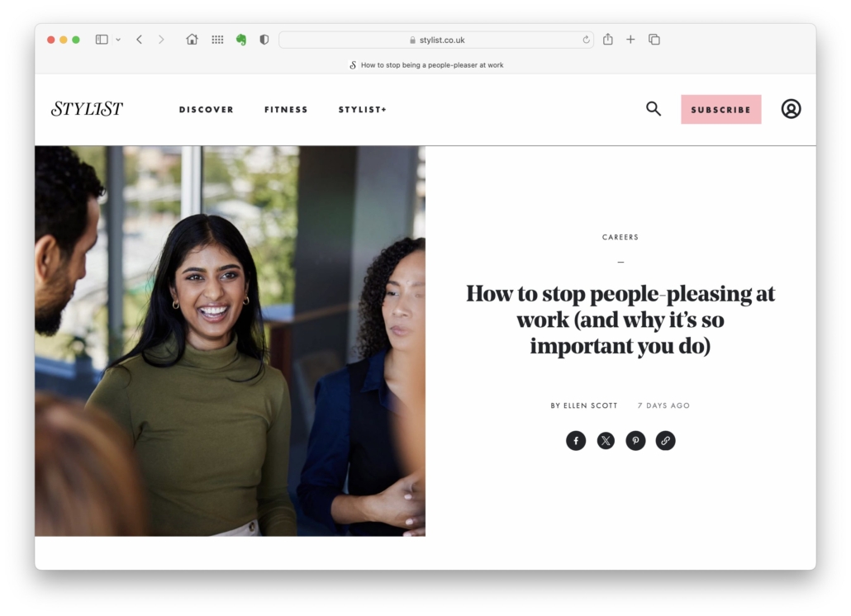
Task: Click the Stylist logo
Action: [x=87, y=109]
